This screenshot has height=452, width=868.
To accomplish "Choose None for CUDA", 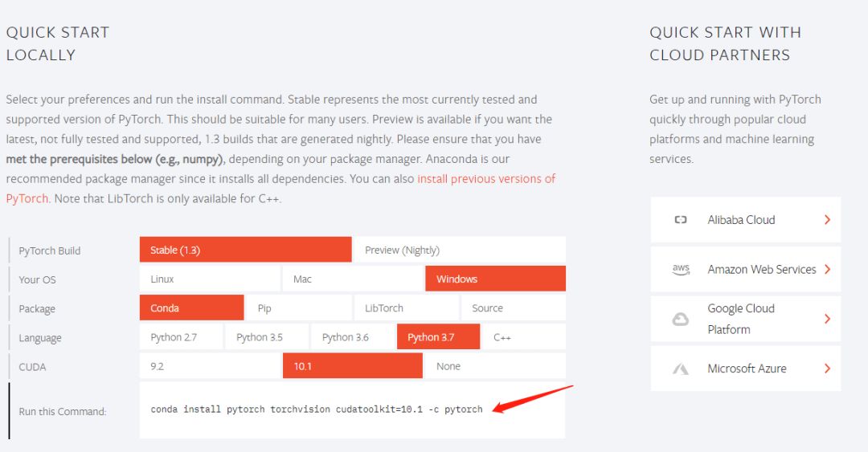I will tap(495, 366).
